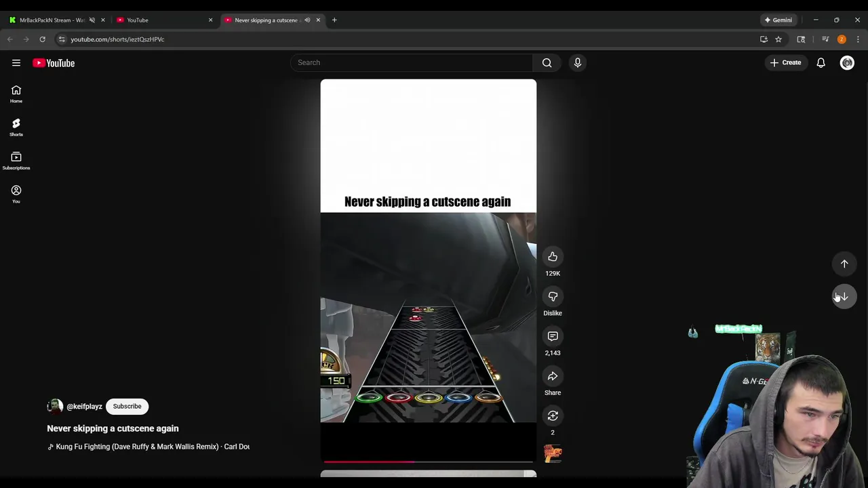Click the address bar URL
868x488 pixels.
coord(117,39)
